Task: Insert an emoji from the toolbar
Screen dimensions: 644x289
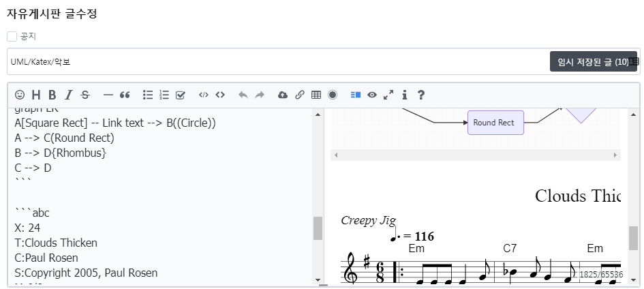Action: pyautogui.click(x=20, y=95)
